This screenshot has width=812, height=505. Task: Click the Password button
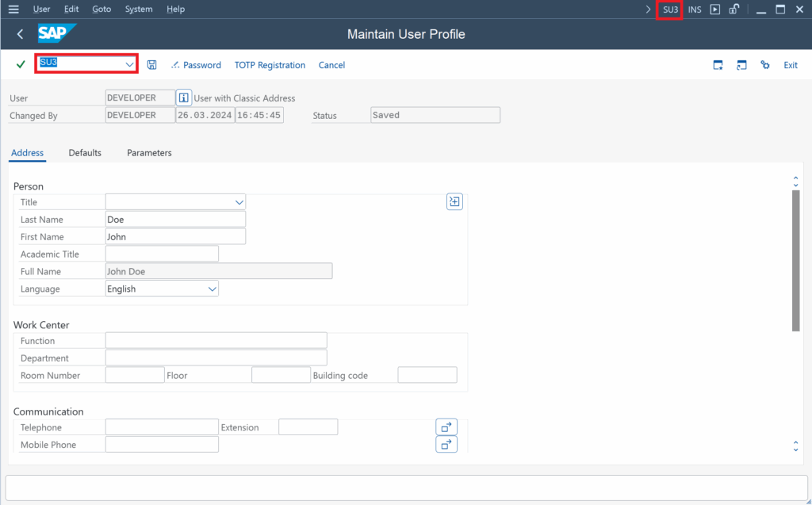click(x=196, y=65)
